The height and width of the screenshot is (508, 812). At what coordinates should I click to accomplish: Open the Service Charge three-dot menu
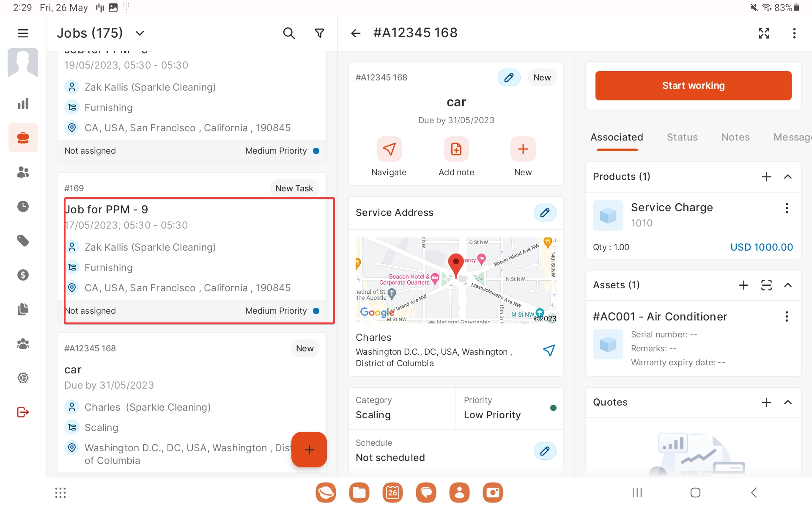[787, 208]
